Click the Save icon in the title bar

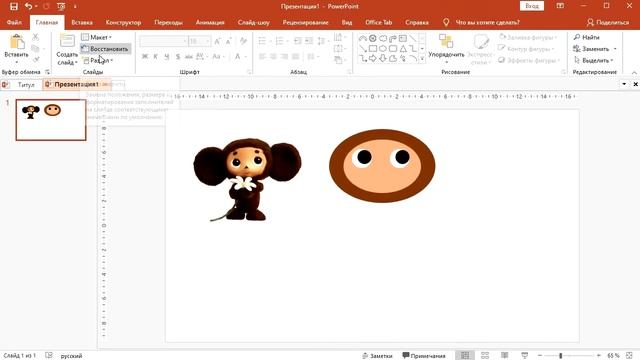click(13, 6)
